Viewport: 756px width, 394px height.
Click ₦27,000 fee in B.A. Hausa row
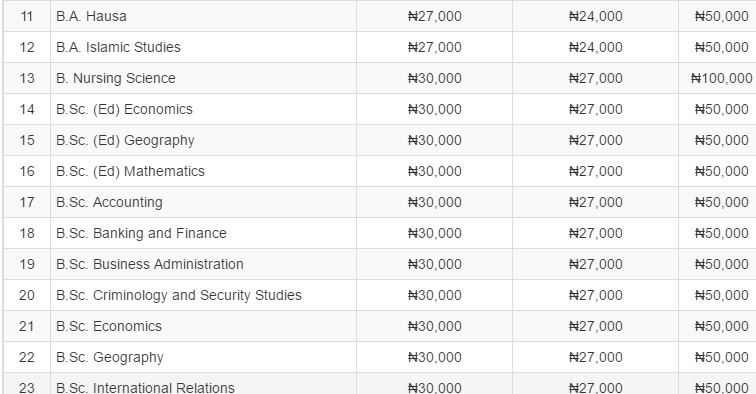coord(434,16)
